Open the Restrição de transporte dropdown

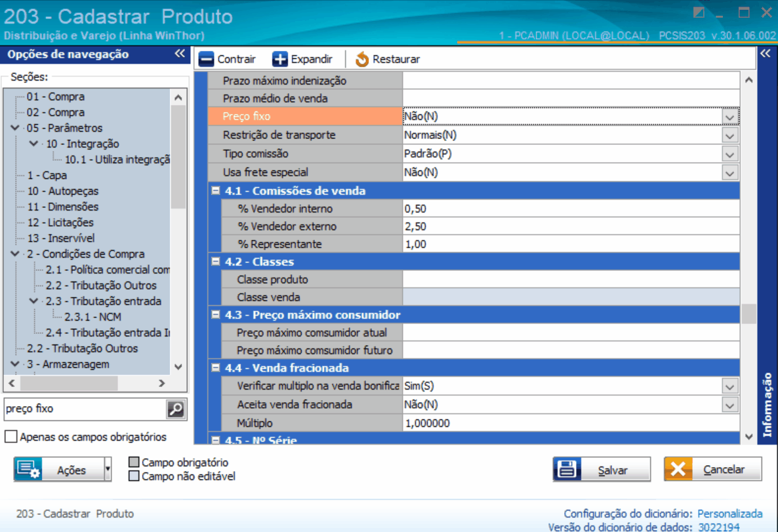729,135
